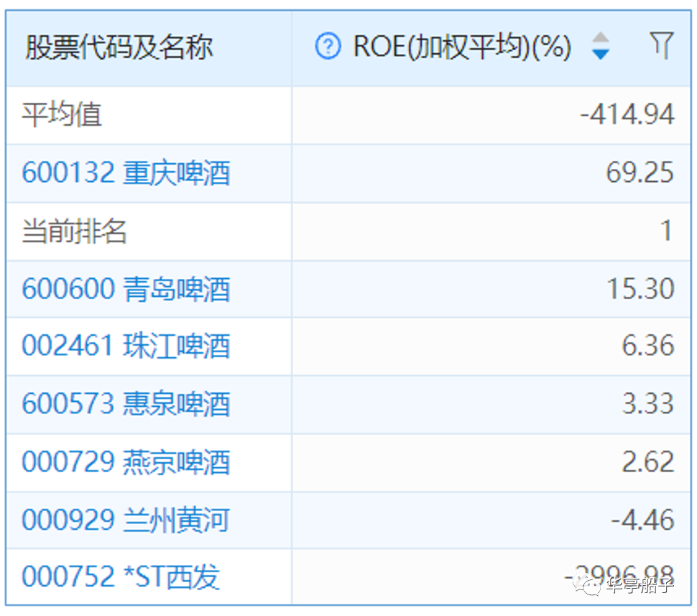This screenshot has height=616, width=697.
Task: Select the 当前排名 row label
Action: [75, 231]
